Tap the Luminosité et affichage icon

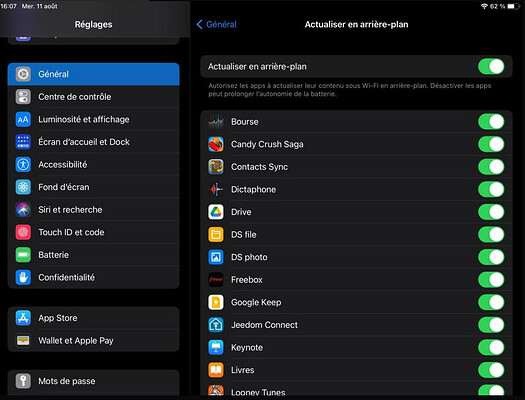click(23, 119)
